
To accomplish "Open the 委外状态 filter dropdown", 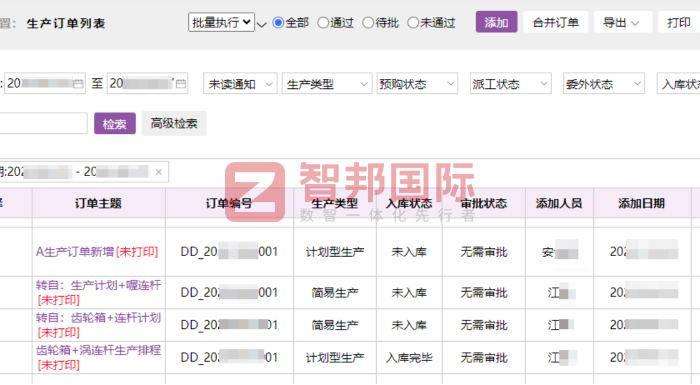I will pos(604,84).
